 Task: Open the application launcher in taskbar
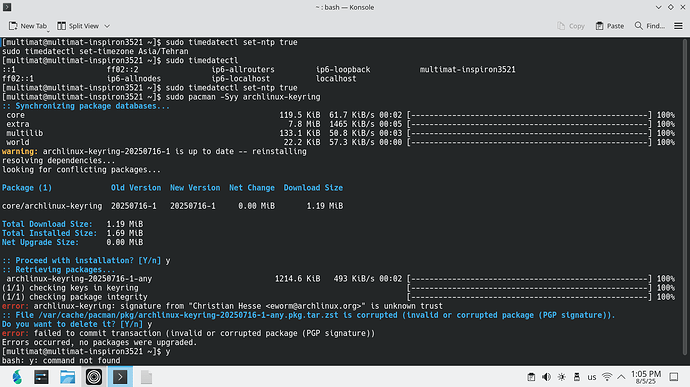(x=16, y=377)
